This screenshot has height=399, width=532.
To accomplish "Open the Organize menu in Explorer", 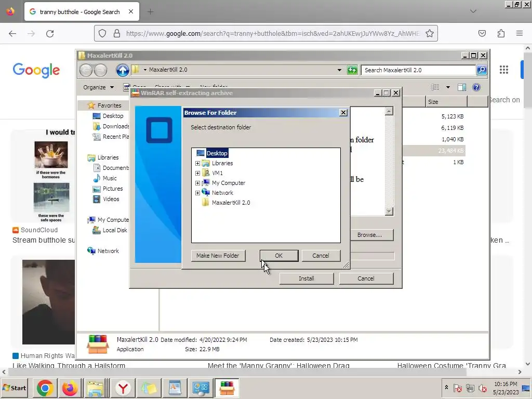I will 98,87.
